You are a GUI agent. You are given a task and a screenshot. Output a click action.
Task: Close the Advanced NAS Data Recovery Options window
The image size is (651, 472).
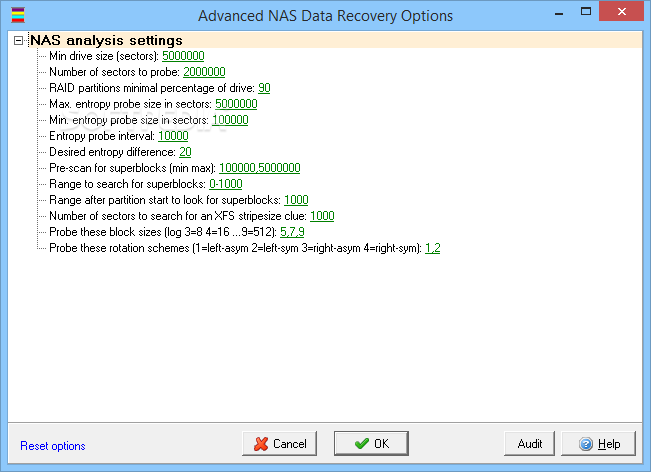[x=622, y=11]
